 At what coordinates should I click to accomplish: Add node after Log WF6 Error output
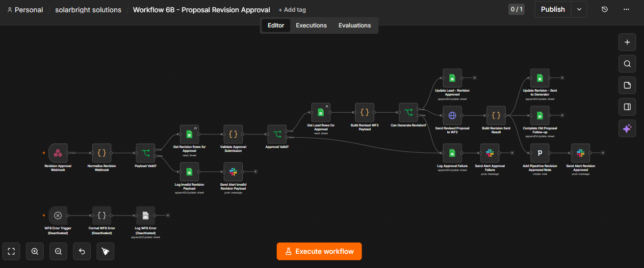coord(168,215)
